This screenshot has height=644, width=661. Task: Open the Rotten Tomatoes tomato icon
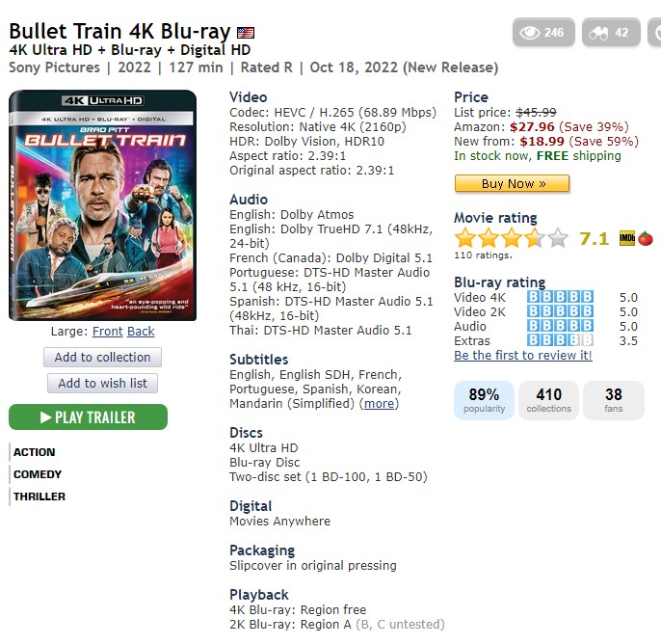[x=646, y=239]
